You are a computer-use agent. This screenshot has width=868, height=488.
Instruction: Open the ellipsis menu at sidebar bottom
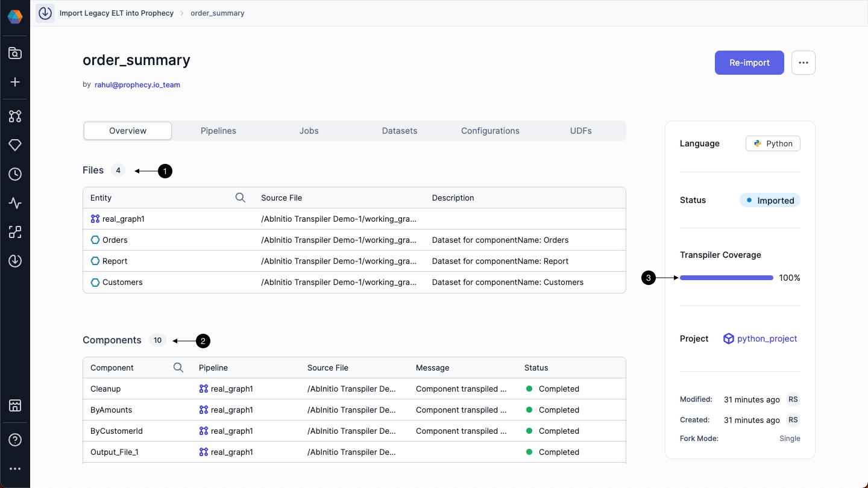(14, 468)
